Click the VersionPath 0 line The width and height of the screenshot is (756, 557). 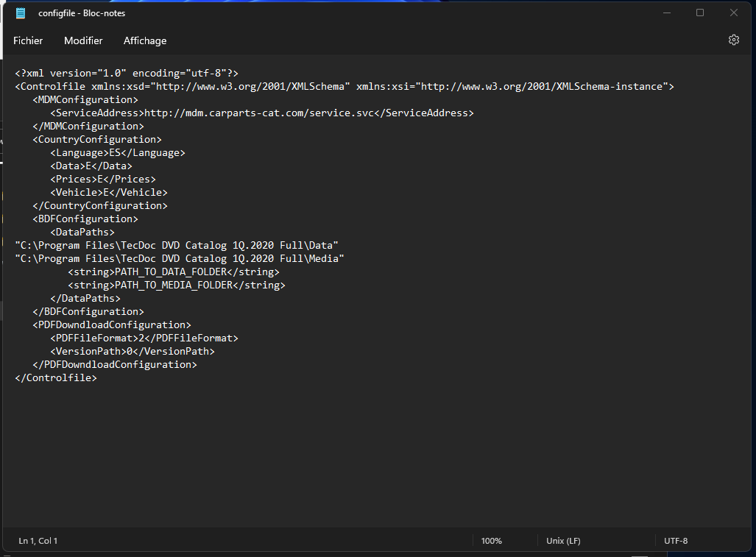pyautogui.click(x=133, y=352)
